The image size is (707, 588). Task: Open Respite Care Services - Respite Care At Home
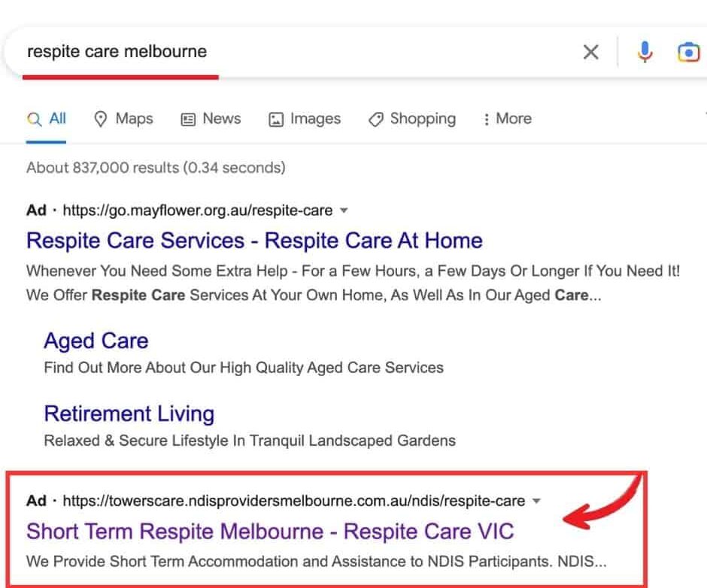click(254, 241)
